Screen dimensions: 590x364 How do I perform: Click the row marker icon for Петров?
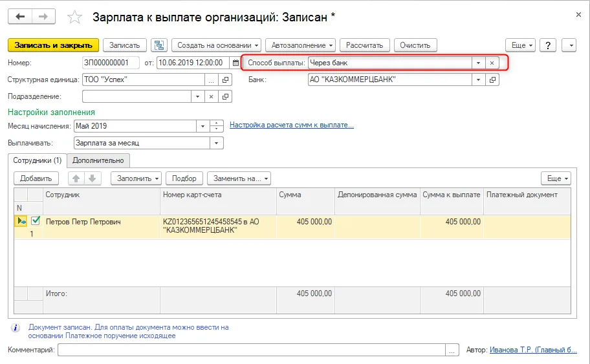point(21,221)
